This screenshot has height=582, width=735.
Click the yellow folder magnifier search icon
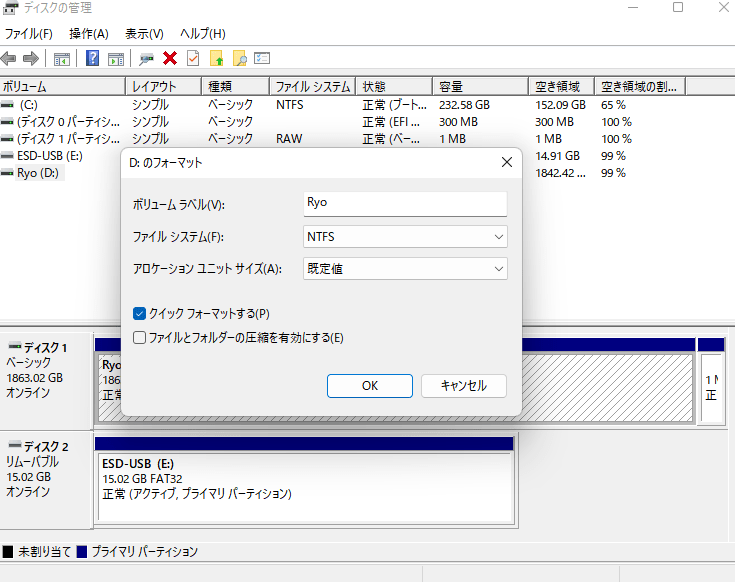coord(239,58)
